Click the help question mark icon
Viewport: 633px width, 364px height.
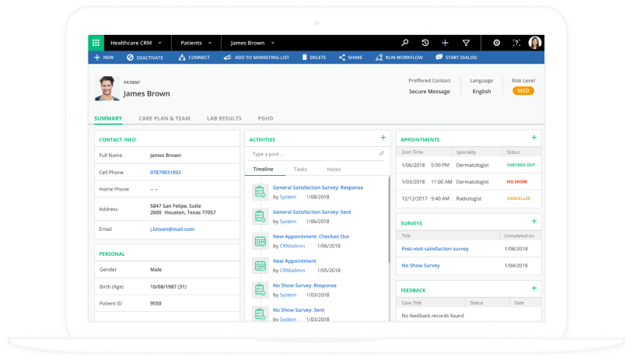[516, 43]
